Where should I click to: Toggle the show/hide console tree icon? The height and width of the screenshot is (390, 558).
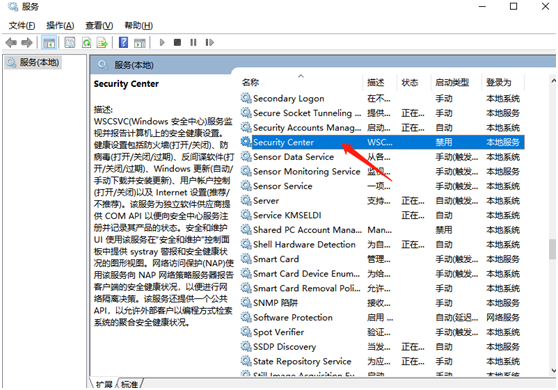pyautogui.click(x=49, y=43)
